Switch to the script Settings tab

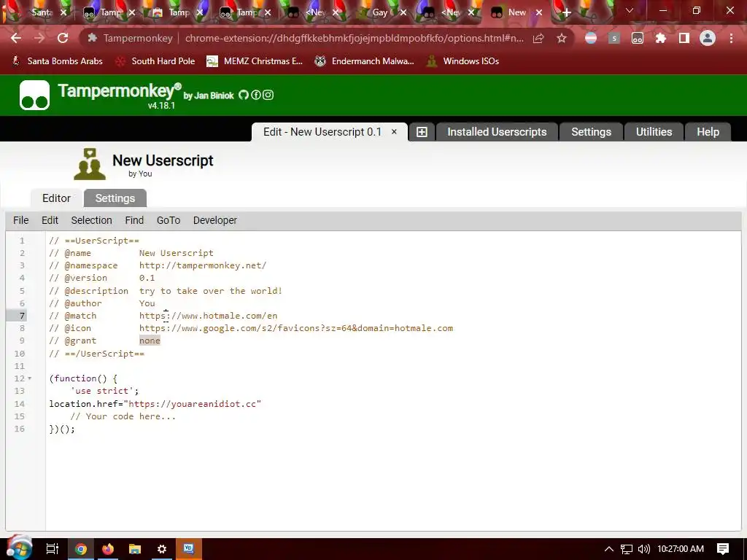pos(115,198)
